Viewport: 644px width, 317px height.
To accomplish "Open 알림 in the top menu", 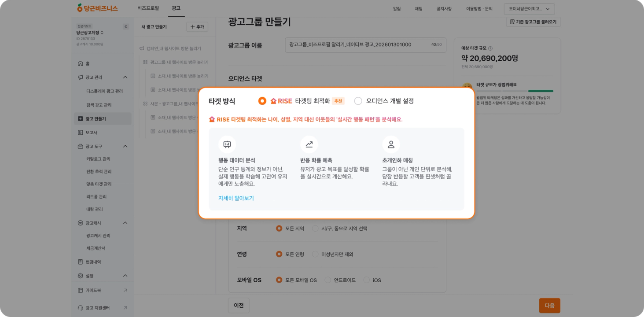I will click(x=397, y=9).
